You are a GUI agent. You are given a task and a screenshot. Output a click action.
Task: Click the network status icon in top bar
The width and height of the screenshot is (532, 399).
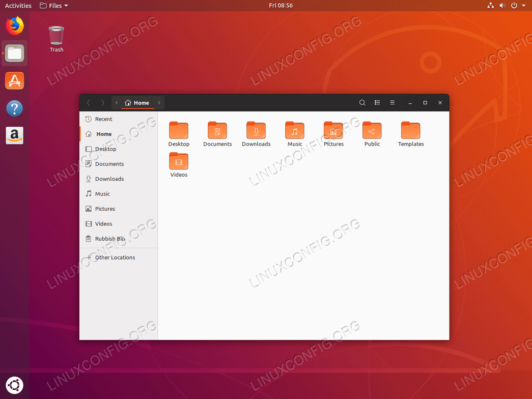[x=490, y=5]
